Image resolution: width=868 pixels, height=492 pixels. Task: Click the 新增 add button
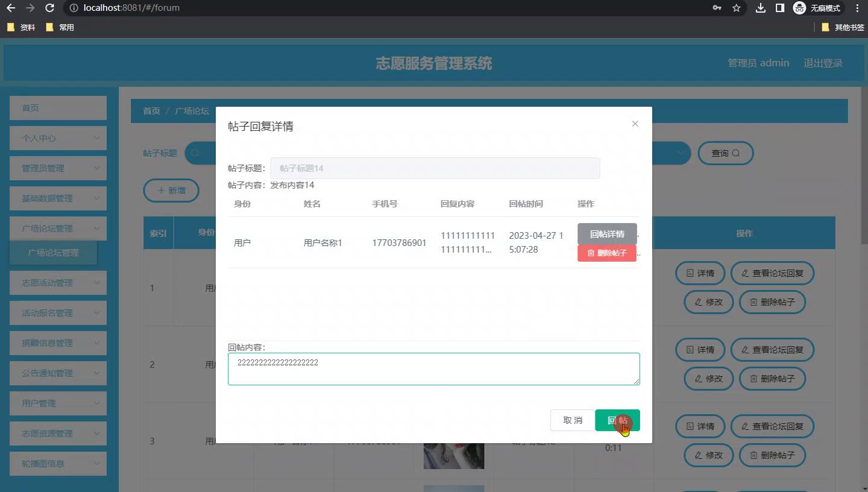tap(171, 191)
